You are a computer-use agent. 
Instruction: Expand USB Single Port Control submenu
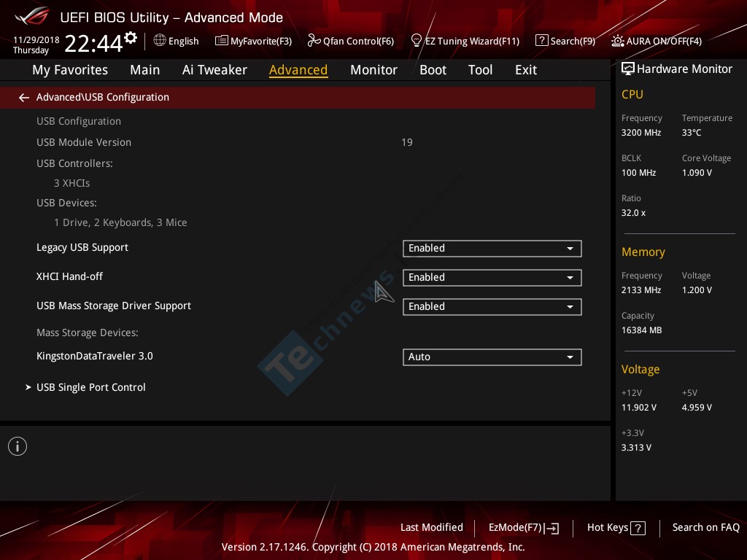91,387
